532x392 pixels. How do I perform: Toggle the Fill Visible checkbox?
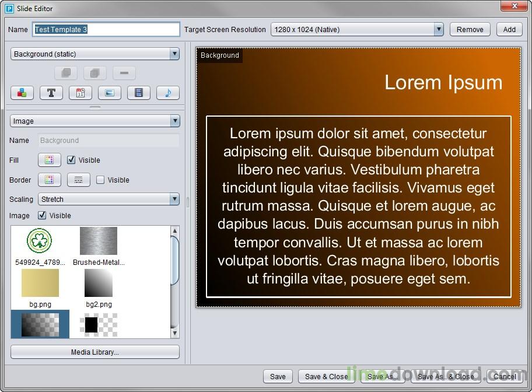71,160
